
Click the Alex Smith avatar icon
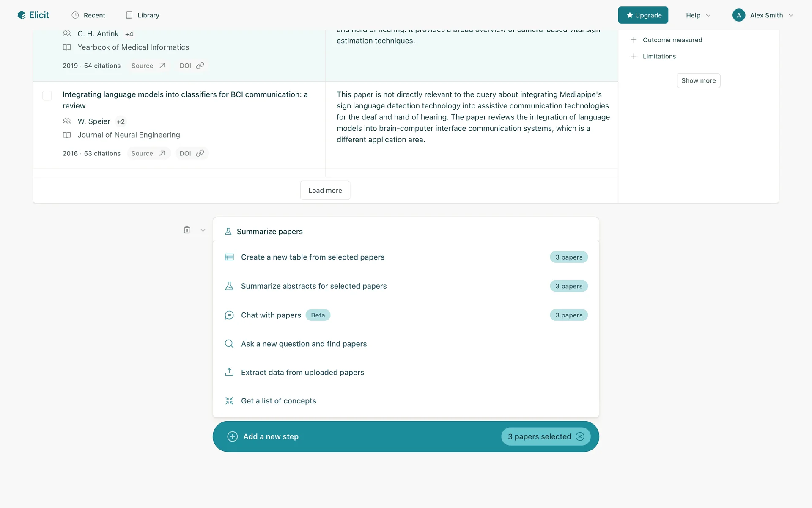coord(738,15)
